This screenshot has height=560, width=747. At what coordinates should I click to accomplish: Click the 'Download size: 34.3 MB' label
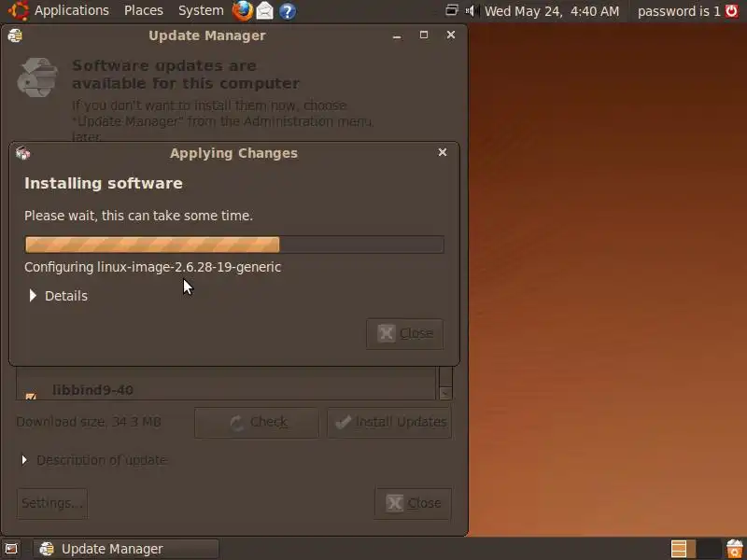(89, 422)
